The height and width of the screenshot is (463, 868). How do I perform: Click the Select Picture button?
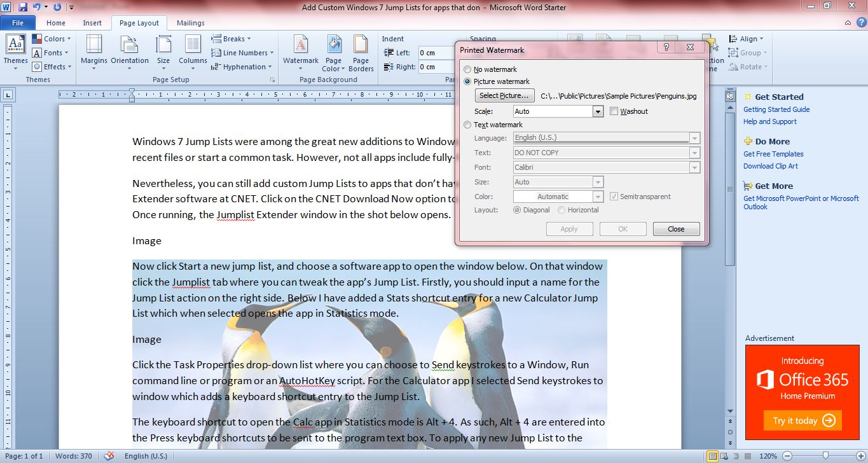click(x=504, y=95)
